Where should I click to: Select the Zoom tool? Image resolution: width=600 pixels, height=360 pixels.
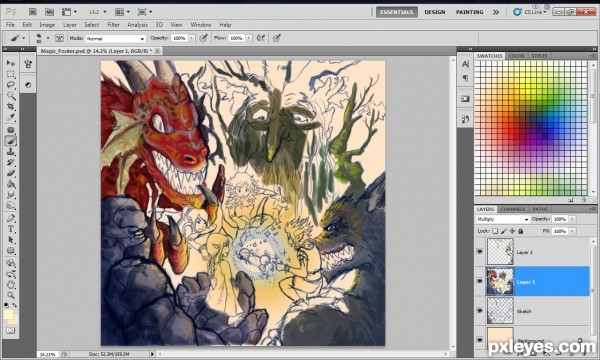(x=11, y=295)
